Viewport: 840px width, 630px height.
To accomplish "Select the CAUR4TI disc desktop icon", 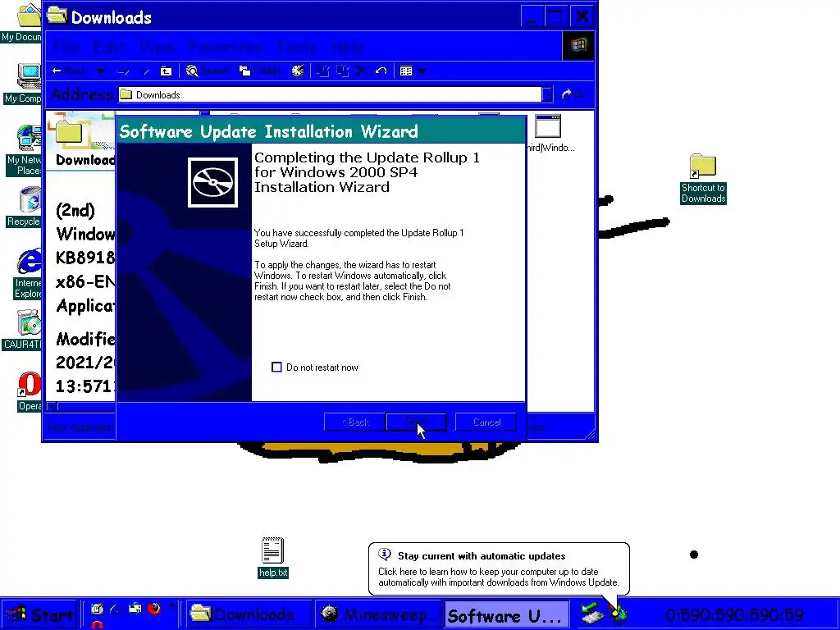I will [22, 330].
